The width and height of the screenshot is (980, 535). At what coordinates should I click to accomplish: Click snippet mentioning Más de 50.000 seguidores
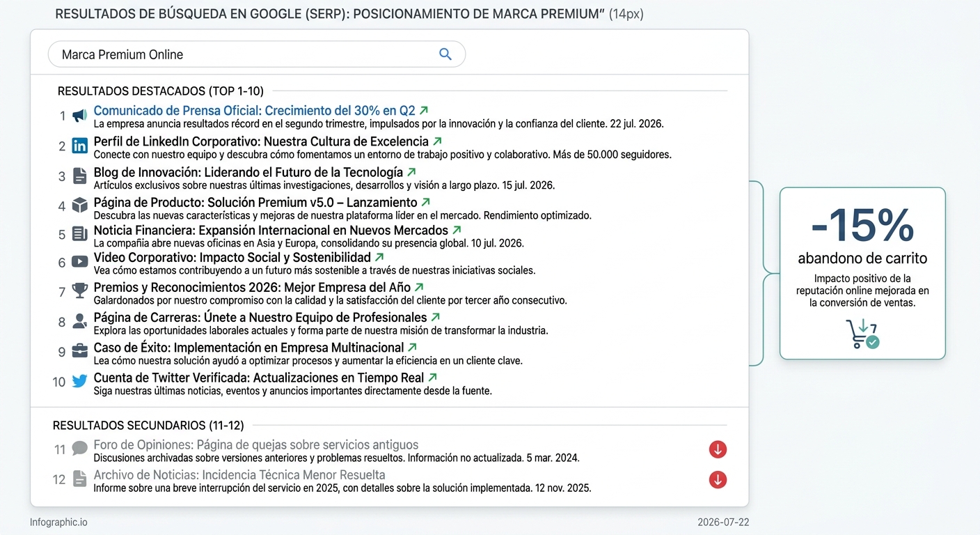[x=383, y=155]
